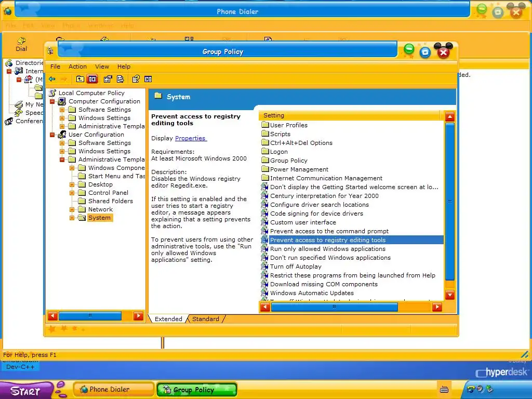Click the Group Policy window title icon
The image size is (532, 399).
(50, 51)
